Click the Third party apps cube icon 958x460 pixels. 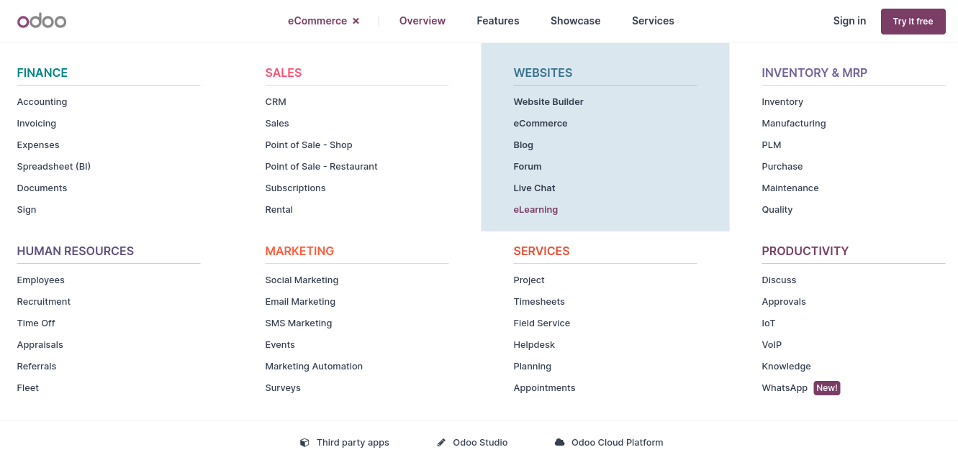pos(304,442)
